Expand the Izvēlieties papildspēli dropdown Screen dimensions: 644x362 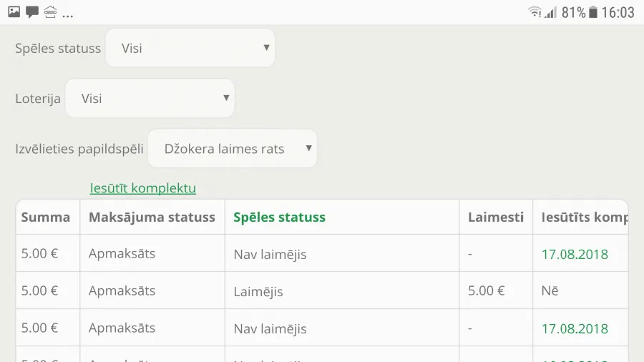click(232, 149)
